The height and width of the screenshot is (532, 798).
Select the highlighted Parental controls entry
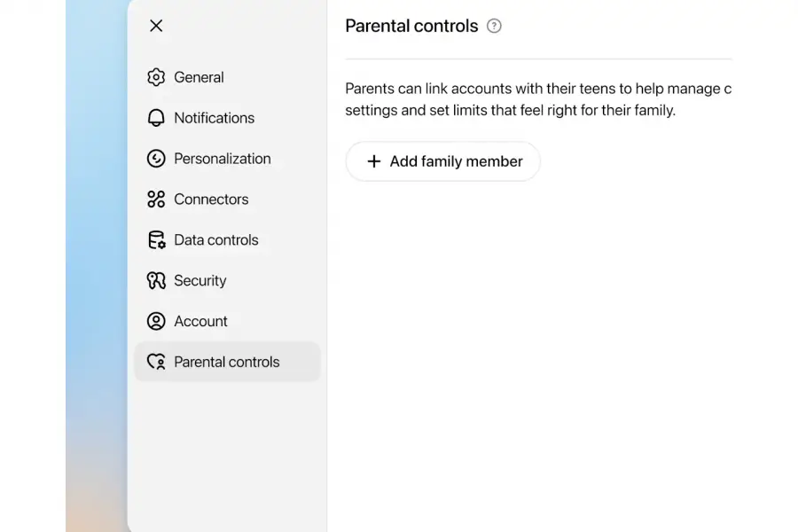pos(227,362)
